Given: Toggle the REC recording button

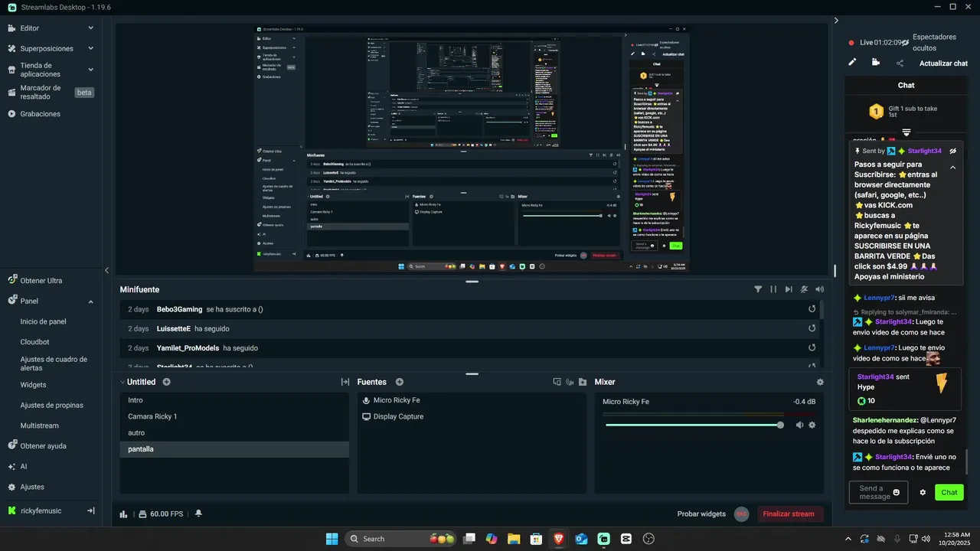Looking at the screenshot, I should coord(741,514).
